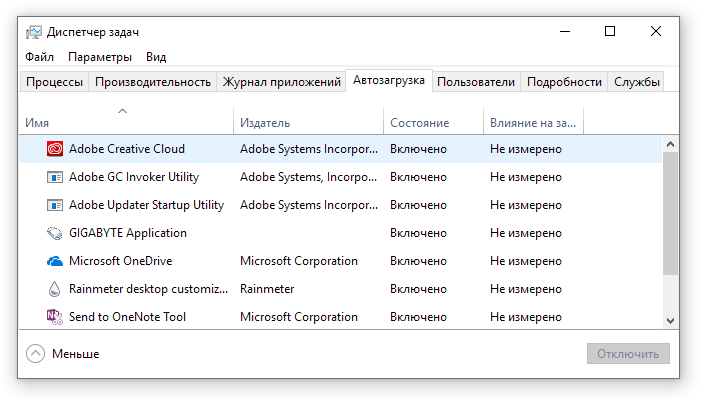Click the Task Manager title bar icon

tap(34, 32)
